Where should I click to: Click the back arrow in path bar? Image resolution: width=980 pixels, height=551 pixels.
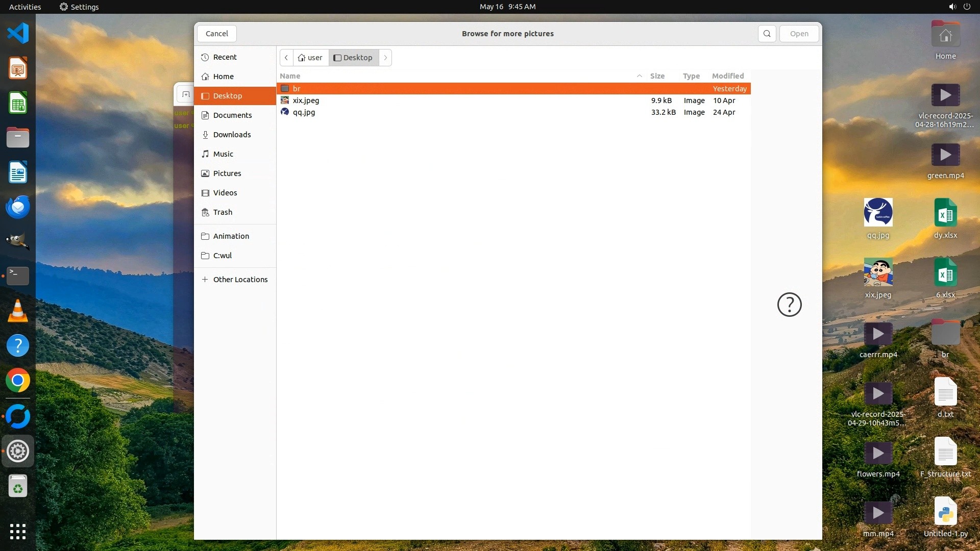pos(286,58)
